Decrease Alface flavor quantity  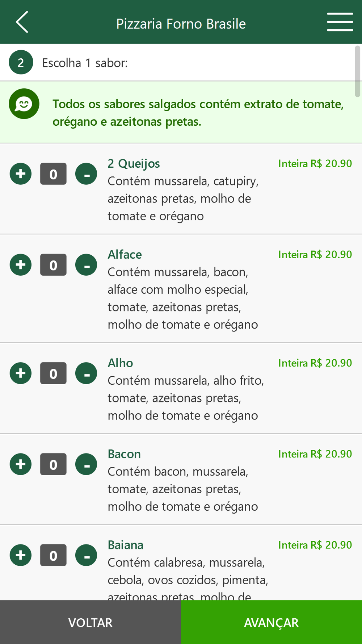(x=86, y=265)
